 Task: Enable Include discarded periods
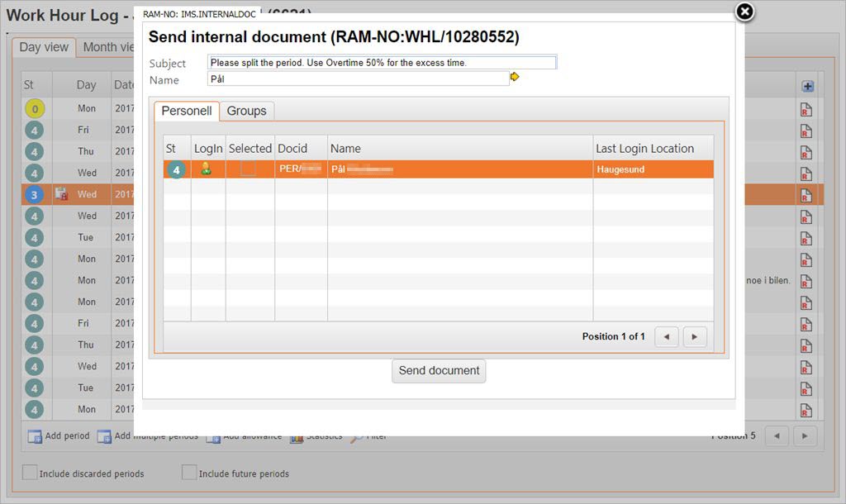tap(30, 473)
